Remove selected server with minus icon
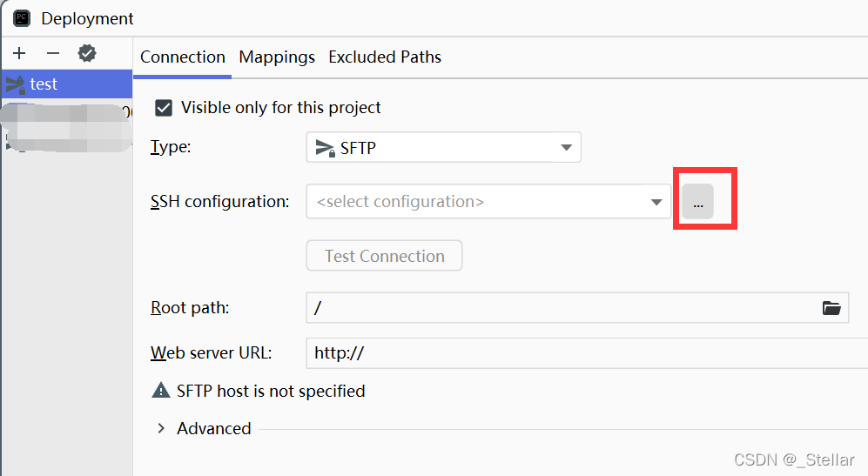The height and width of the screenshot is (476, 868). click(53, 54)
